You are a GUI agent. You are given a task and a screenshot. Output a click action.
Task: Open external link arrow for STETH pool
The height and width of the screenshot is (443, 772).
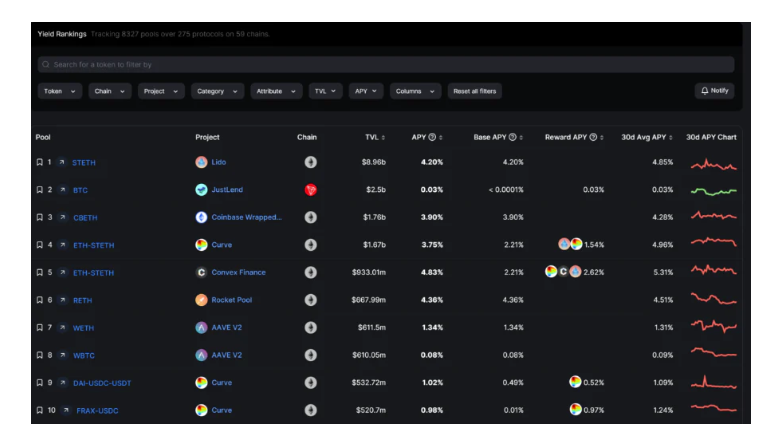click(x=62, y=162)
